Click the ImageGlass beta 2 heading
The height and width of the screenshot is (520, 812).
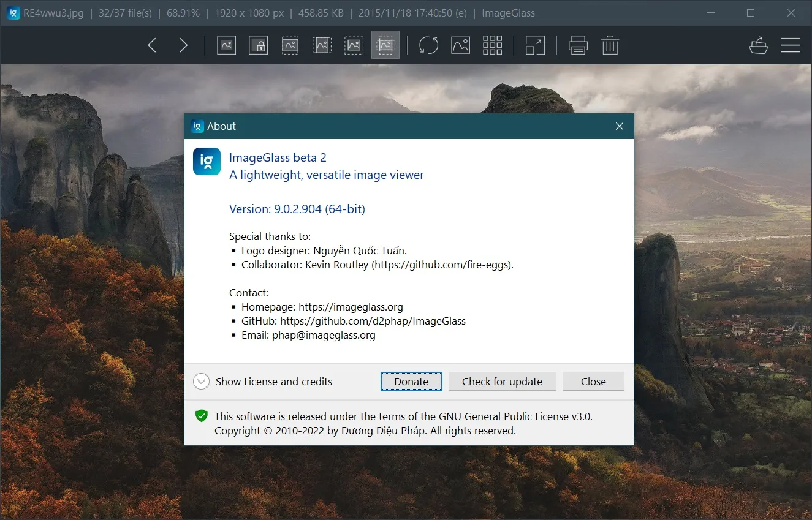(x=278, y=157)
